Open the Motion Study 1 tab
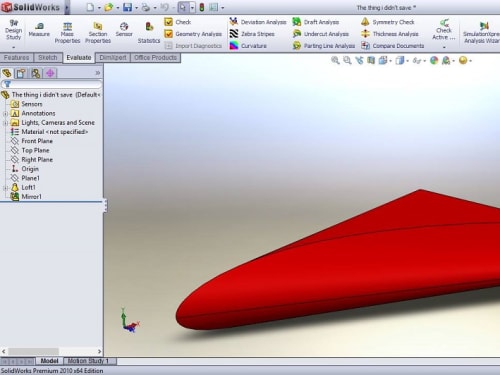This screenshot has width=500, height=375. pos(88,361)
